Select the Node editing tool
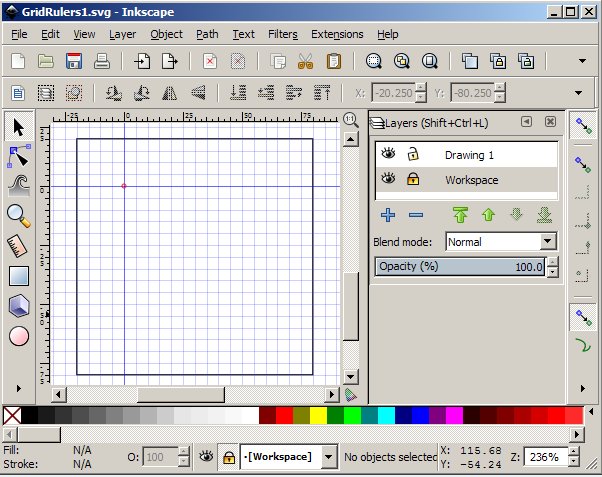 (x=18, y=155)
